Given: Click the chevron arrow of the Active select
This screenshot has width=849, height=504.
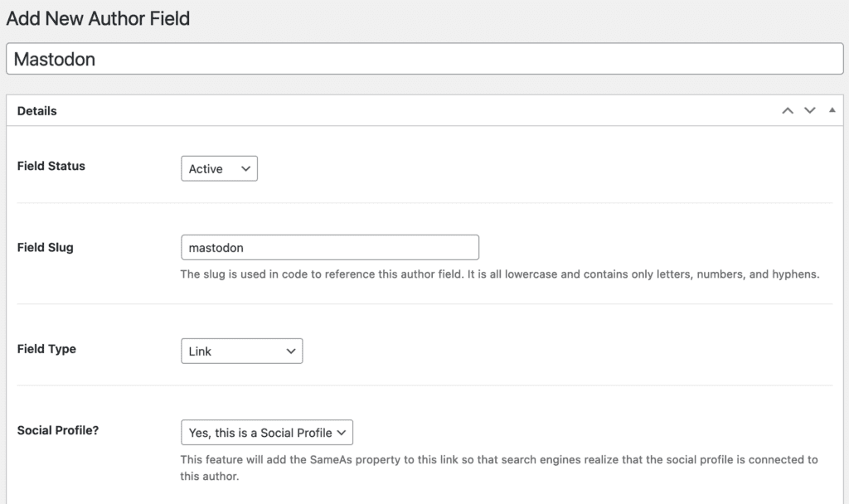Looking at the screenshot, I should pos(245,168).
